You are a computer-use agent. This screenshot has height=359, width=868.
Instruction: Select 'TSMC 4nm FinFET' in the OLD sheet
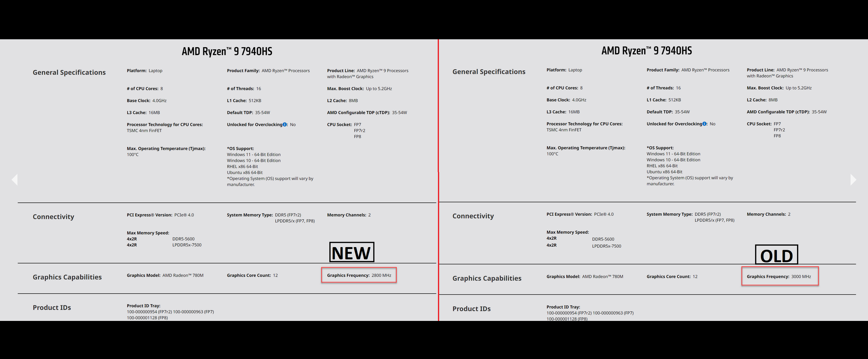[x=564, y=130]
